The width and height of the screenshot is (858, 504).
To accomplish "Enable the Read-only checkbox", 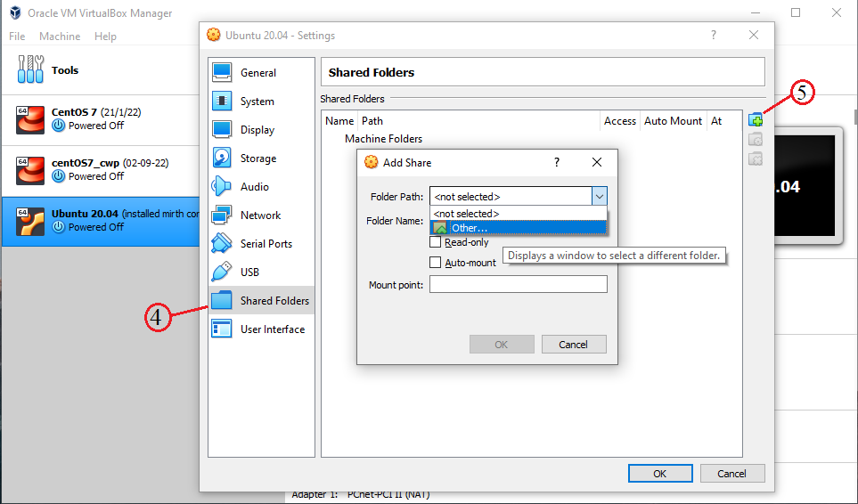I will [435, 241].
